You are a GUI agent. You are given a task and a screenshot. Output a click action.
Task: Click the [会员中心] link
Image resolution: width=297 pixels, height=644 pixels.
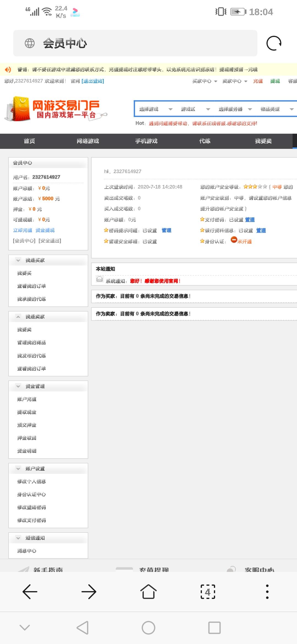coord(24,241)
